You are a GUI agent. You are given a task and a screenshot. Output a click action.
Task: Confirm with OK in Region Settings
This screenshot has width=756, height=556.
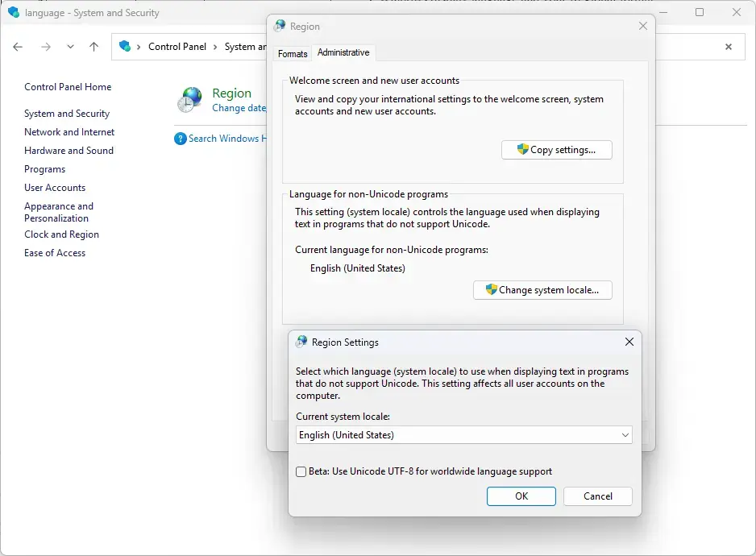coord(521,496)
